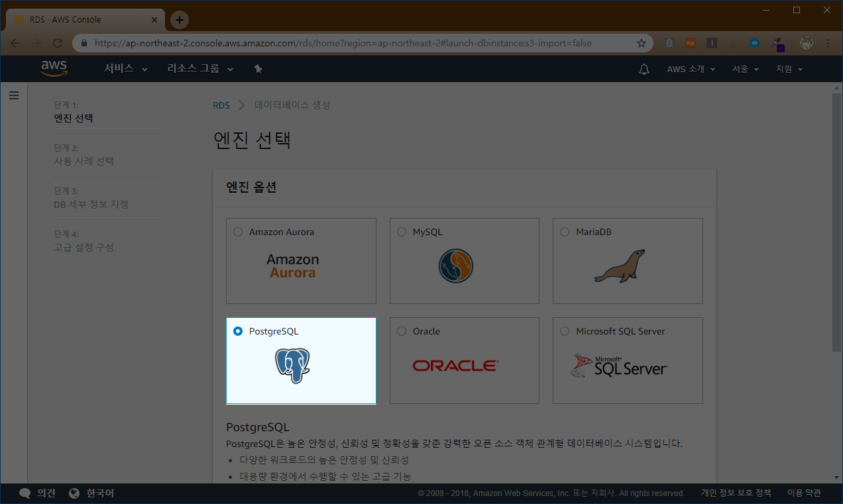The width and height of the screenshot is (843, 504).
Task: Click the blue eye extension icon
Action: [755, 43]
